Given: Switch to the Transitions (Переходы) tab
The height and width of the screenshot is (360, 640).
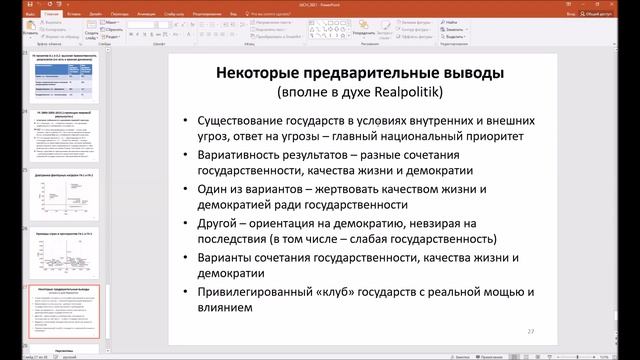Looking at the screenshot, I should [120, 14].
